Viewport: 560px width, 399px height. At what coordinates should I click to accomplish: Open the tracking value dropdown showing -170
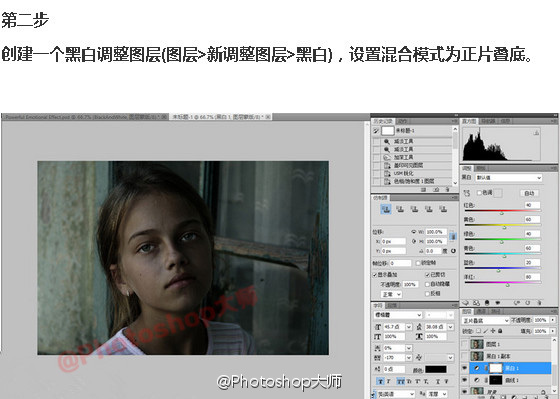pyautogui.click(x=409, y=358)
